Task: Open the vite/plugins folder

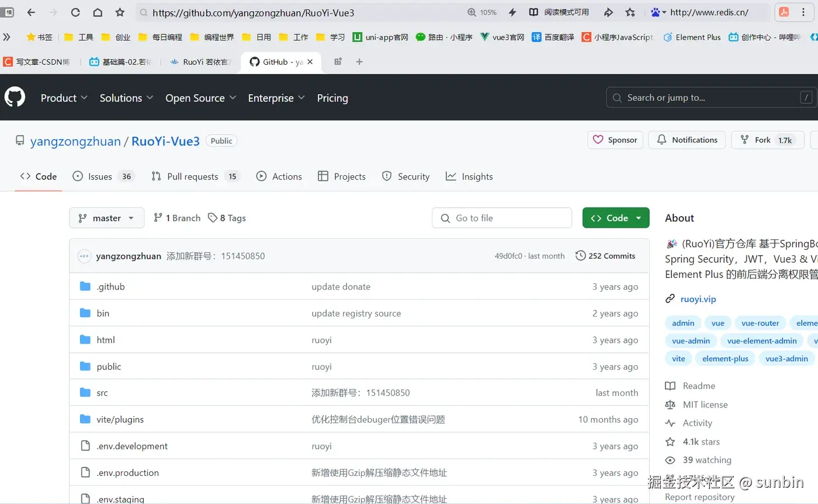Action: (120, 419)
